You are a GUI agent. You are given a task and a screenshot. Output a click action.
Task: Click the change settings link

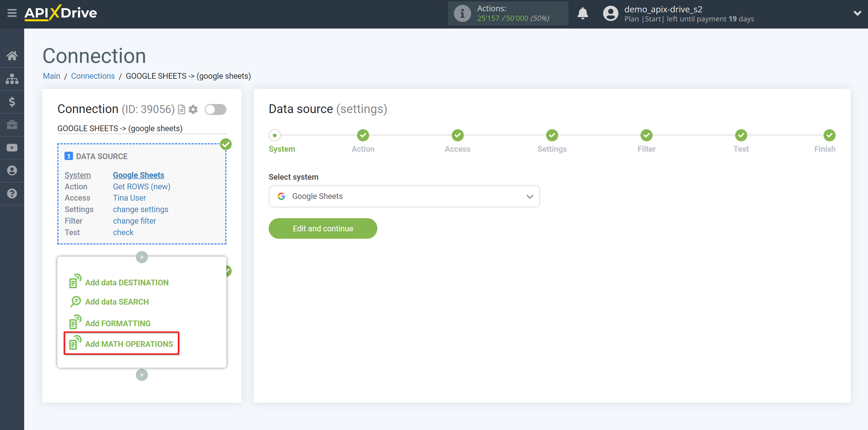point(141,209)
